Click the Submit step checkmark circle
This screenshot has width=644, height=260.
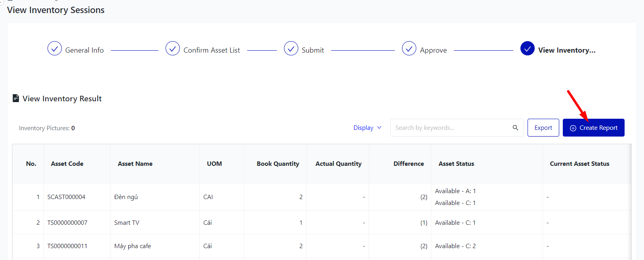(x=291, y=49)
